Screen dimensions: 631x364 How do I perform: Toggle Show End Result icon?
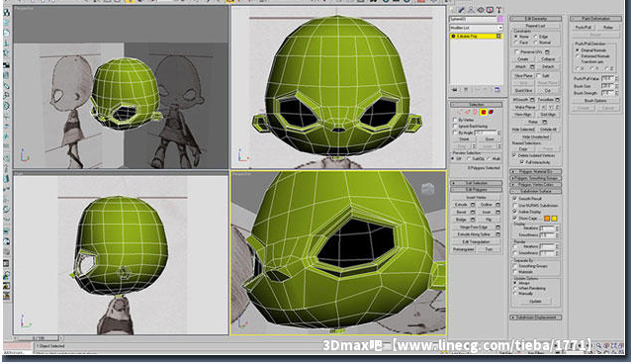pyautogui.click(x=466, y=90)
